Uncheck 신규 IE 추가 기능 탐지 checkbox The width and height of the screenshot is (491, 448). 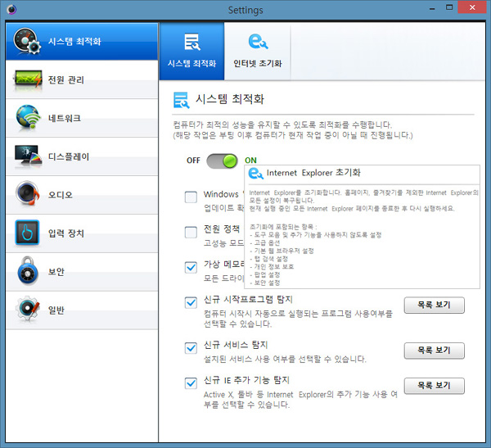[x=191, y=383]
